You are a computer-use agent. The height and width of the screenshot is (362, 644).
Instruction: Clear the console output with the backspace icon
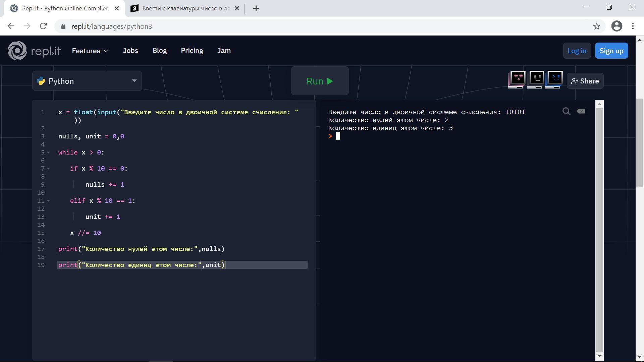coord(581,111)
